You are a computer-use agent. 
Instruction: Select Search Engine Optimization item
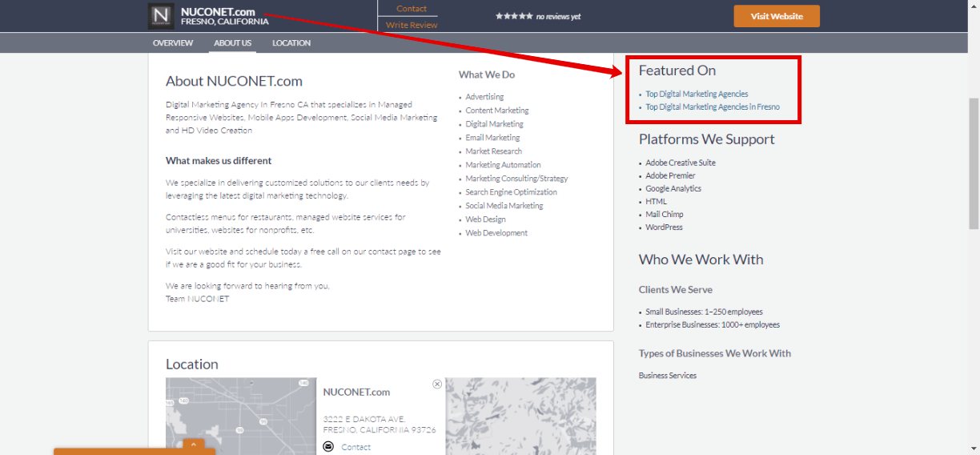[512, 192]
